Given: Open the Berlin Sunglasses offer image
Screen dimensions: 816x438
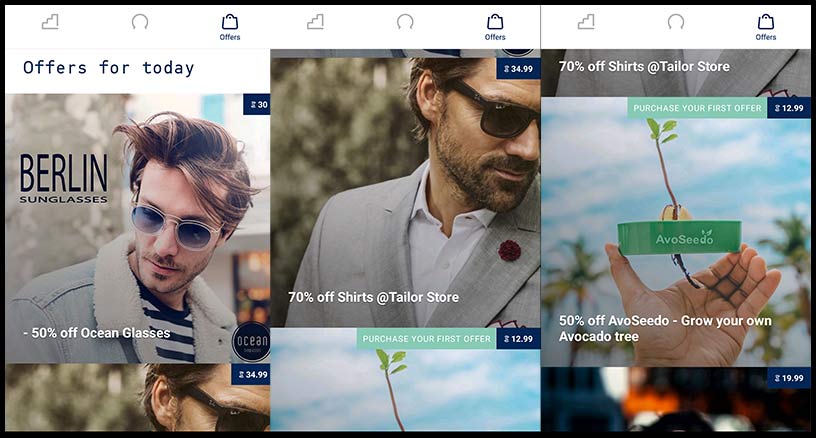Looking at the screenshot, I should (137, 228).
